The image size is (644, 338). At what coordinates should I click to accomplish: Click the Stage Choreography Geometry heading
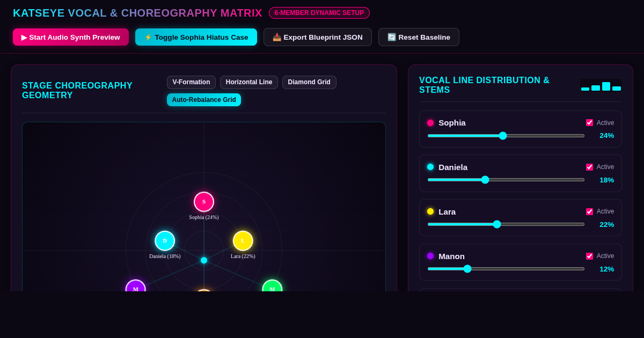77,91
